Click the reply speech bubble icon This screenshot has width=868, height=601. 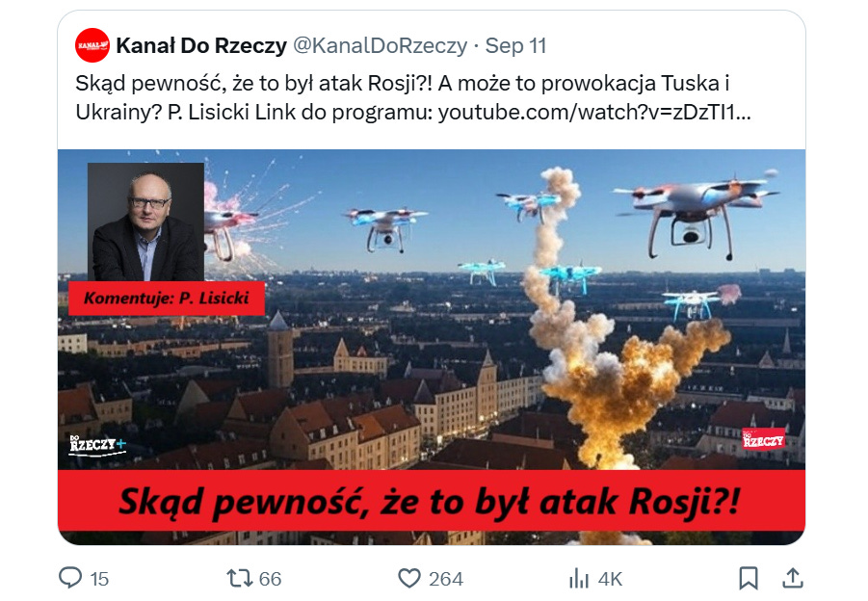[70, 578]
